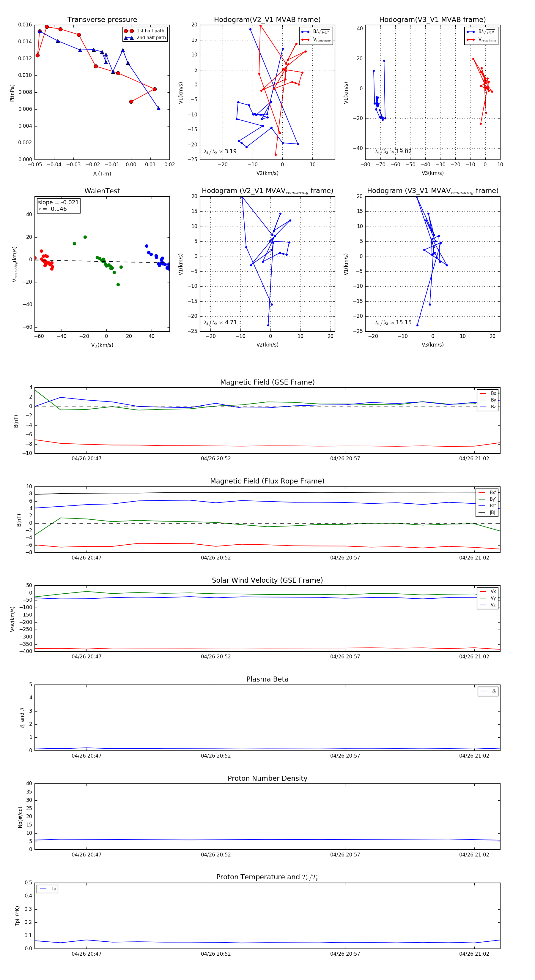Select the "Bx" legend entry in GSE Frame plot
This screenshot has width=535, height=980.
point(488,393)
